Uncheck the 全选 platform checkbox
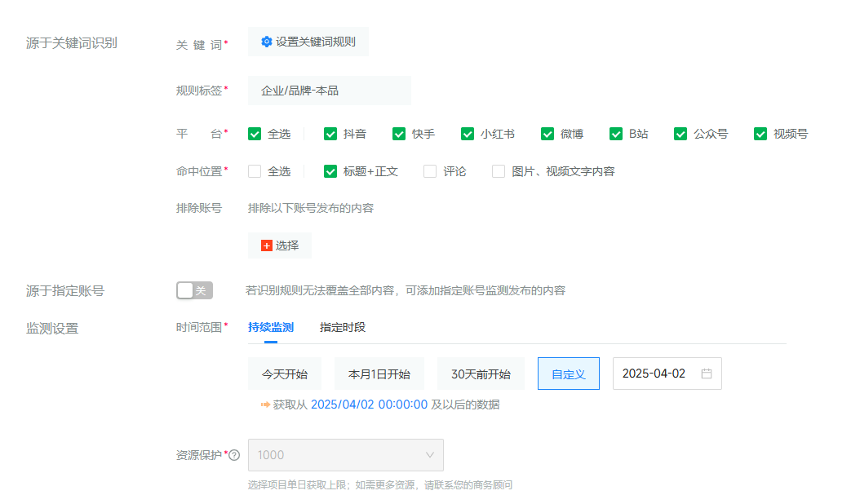Image resolution: width=860 pixels, height=504 pixels. (255, 134)
